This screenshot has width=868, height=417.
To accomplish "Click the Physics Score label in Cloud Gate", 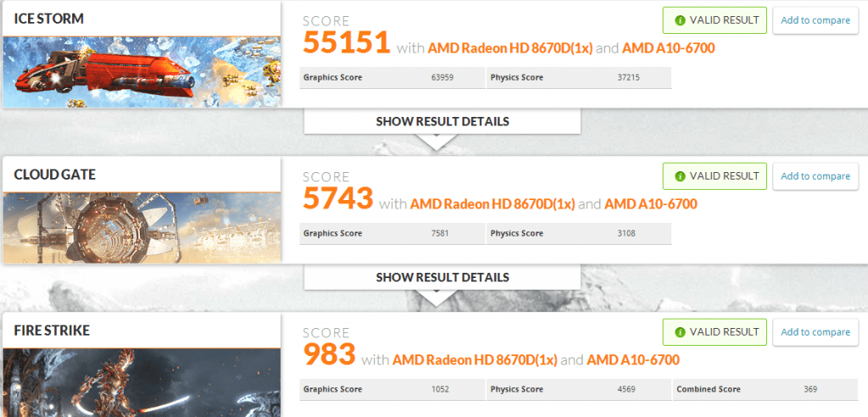I will tap(516, 233).
